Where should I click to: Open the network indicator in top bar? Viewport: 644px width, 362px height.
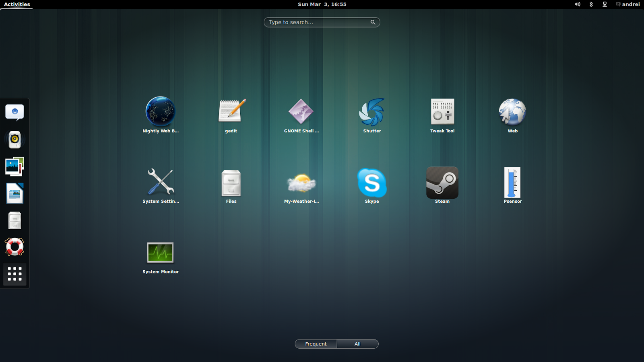pos(605,4)
